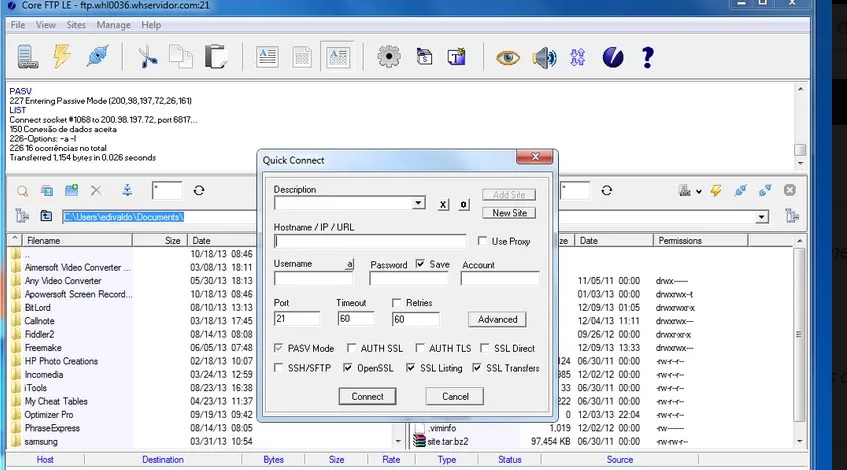Click the lightning bolt Quick Connect icon

[x=62, y=57]
